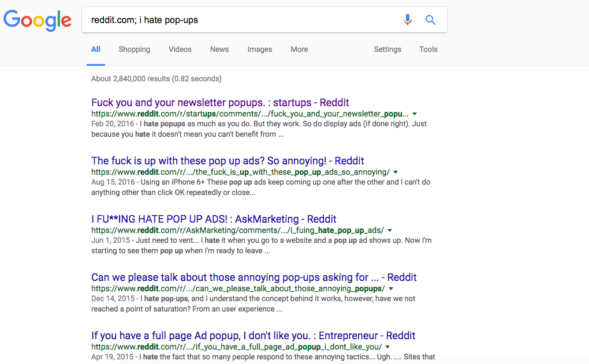Click the magnifying glass search icon
This screenshot has width=589, height=364.
point(430,20)
